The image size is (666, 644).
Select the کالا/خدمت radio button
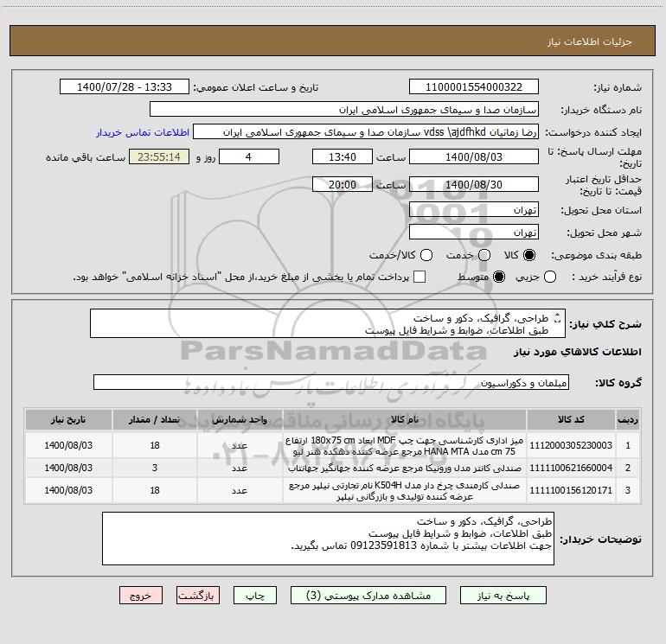click(x=426, y=255)
